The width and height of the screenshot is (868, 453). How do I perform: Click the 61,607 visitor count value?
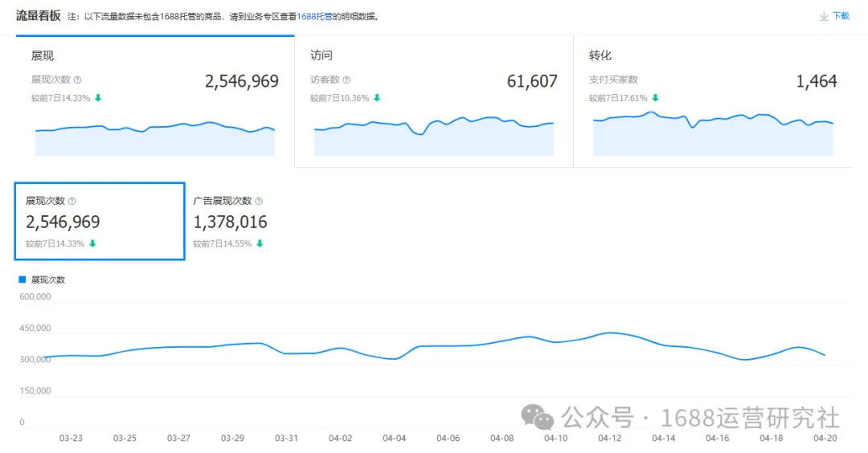pos(532,81)
